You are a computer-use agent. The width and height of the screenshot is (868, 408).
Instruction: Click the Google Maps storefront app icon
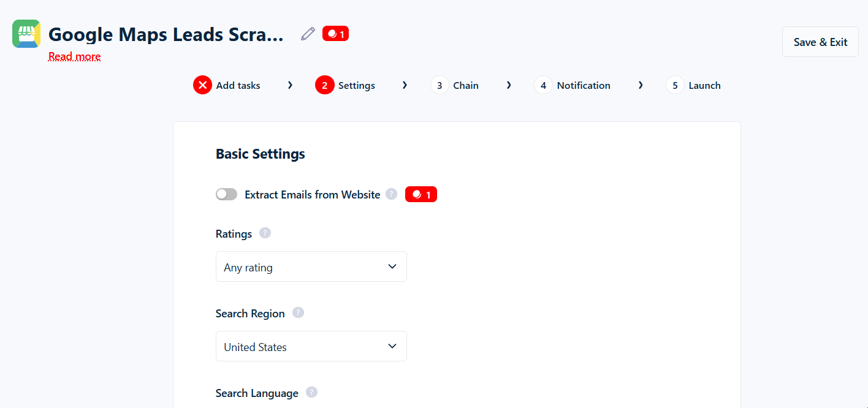pos(26,34)
